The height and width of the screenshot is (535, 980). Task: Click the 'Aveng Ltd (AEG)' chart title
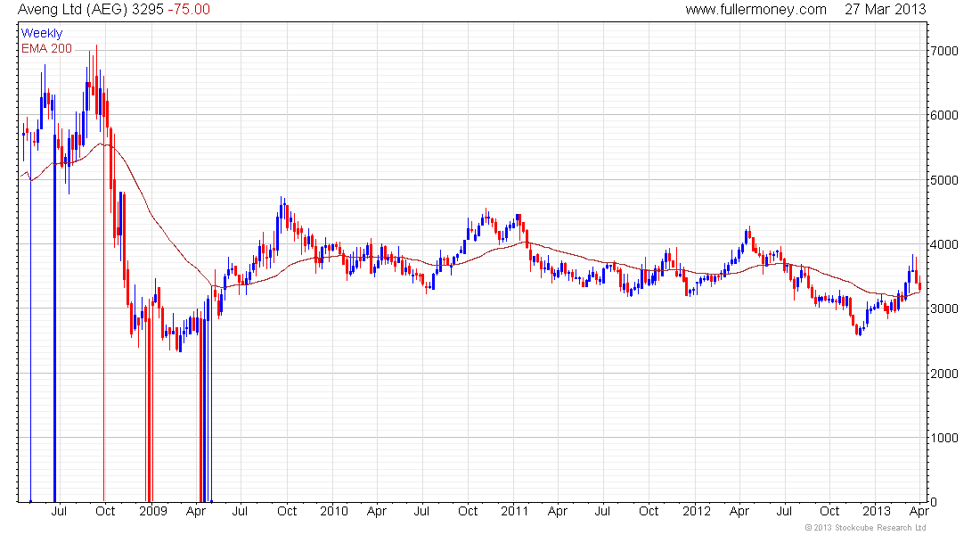73,10
